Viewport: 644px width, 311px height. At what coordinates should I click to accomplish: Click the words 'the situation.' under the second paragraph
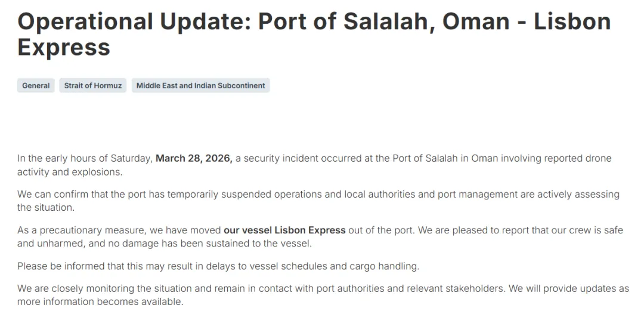point(45,207)
